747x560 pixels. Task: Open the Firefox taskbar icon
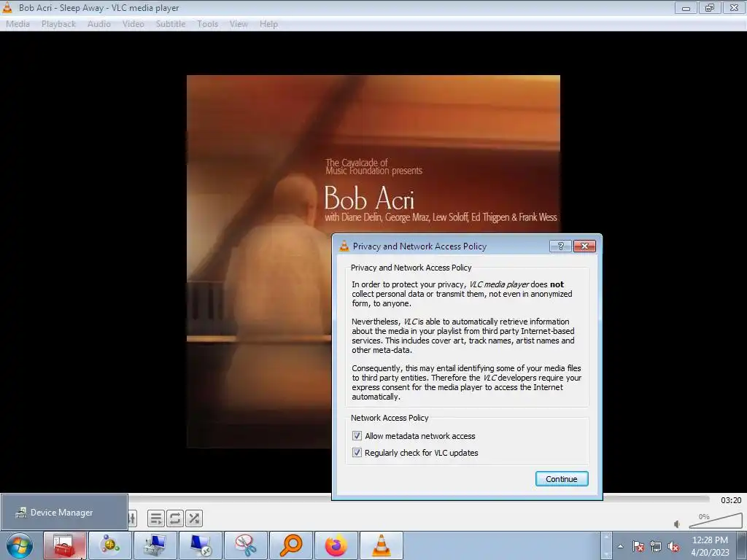pos(336,545)
